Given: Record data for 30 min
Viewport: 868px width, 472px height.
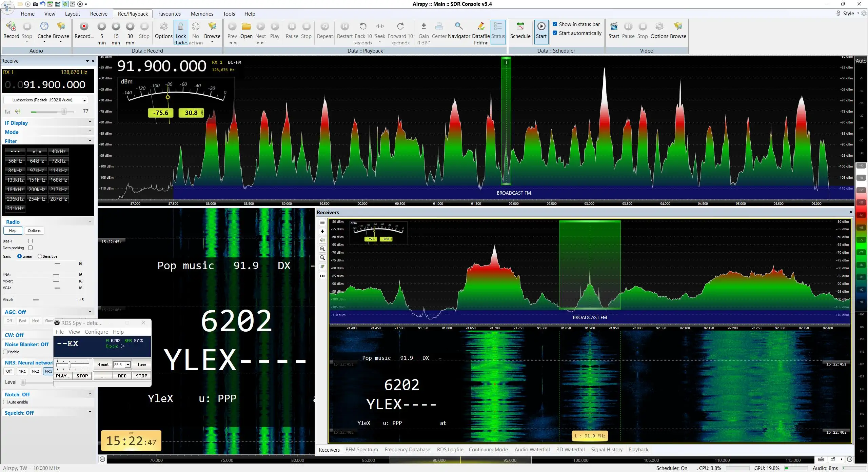Looking at the screenshot, I should coord(130,33).
